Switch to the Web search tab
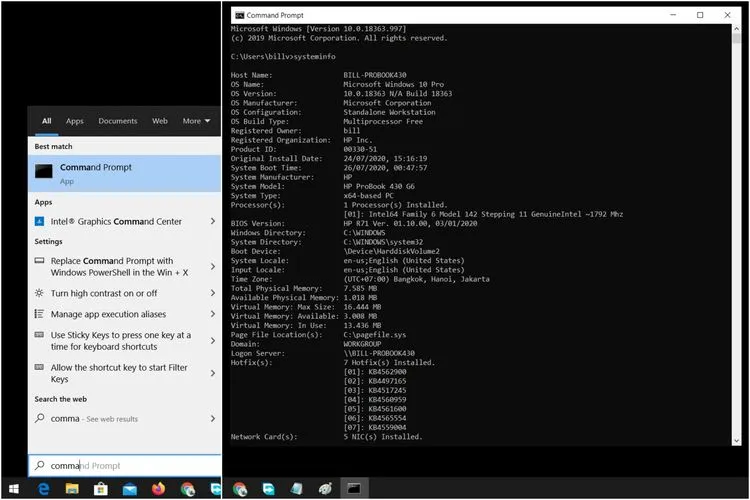750x500 pixels. [x=160, y=121]
